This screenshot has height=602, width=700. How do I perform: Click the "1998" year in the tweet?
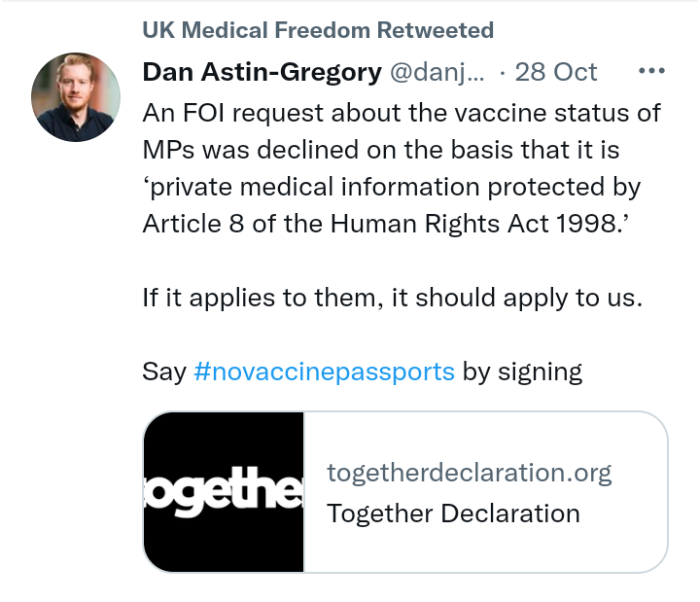[x=586, y=224]
